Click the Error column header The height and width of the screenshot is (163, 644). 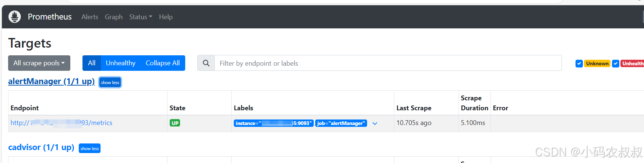500,108
